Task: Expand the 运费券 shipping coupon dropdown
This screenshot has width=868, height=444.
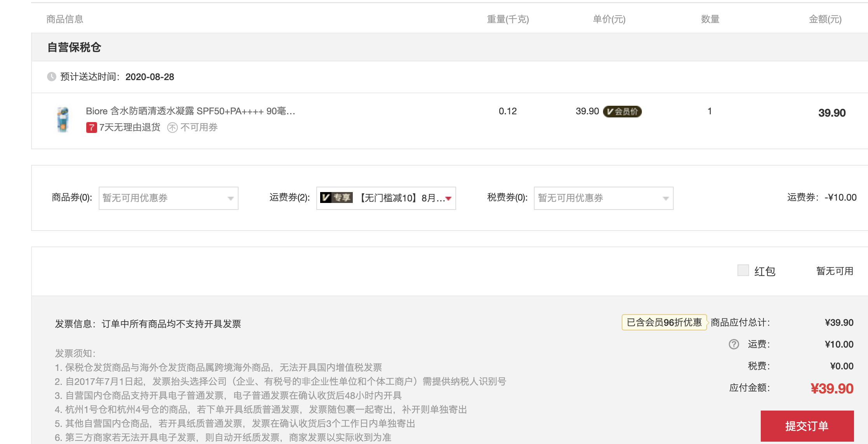Action: pos(386,198)
